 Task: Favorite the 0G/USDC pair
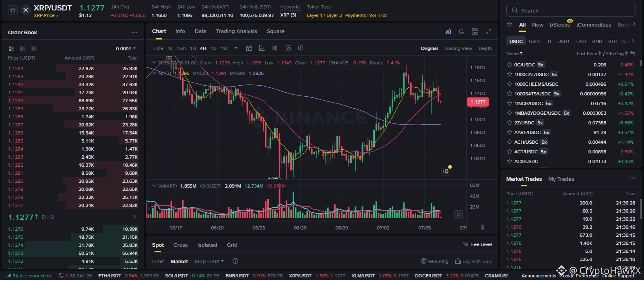click(510, 64)
